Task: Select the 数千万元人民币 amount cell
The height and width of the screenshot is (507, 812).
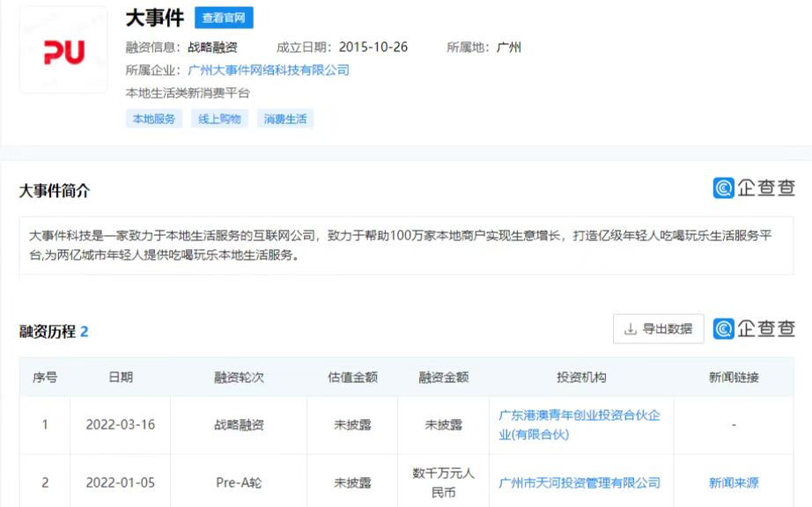Action: click(x=444, y=482)
